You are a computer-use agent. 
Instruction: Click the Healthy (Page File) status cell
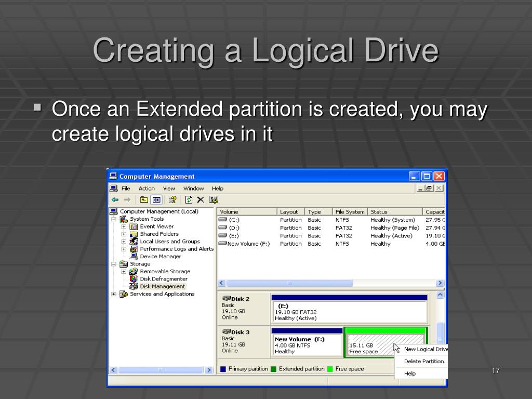(395, 228)
